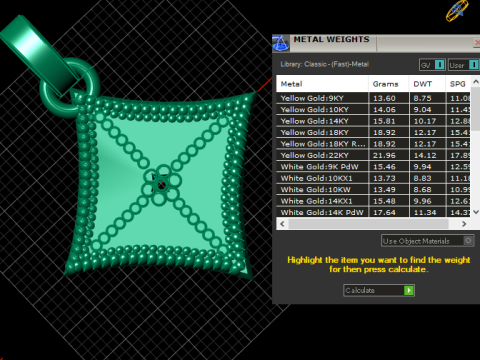Click the 9.04 DWT value

click(422, 110)
